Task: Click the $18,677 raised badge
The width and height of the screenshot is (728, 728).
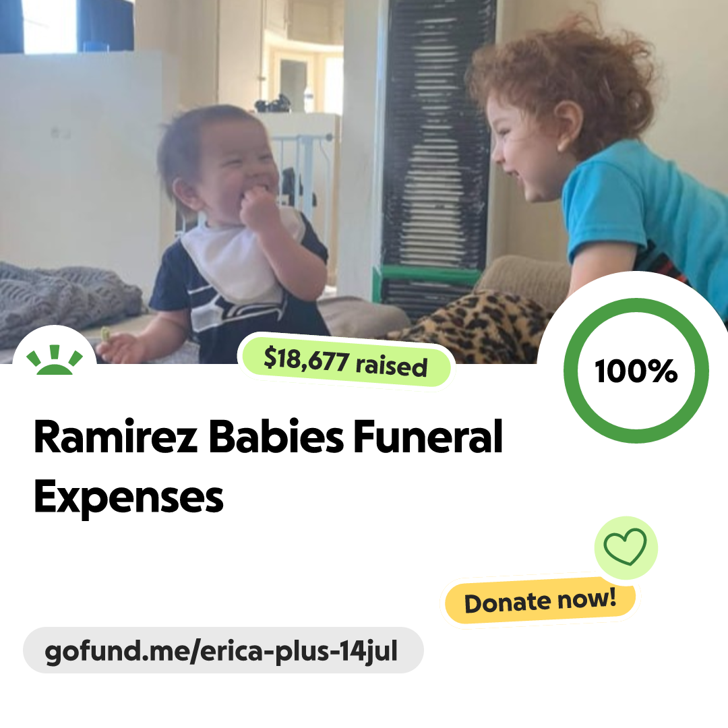Action: (346, 362)
